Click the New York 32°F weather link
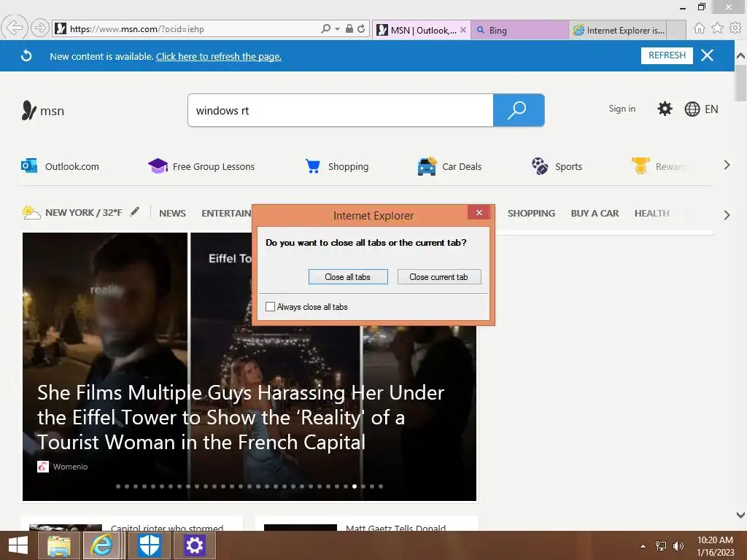Viewport: 747px width, 560px height. click(x=72, y=212)
